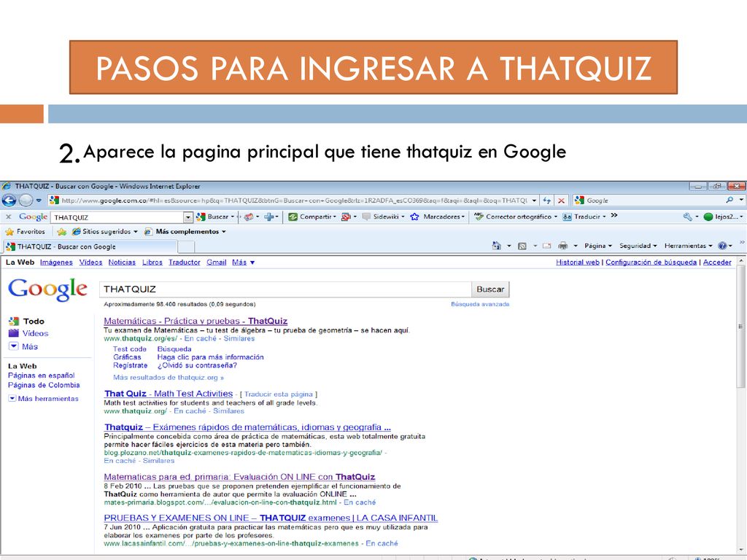Click the Add to Favorites Bar icon
This screenshot has height=560, width=747.
[61, 231]
